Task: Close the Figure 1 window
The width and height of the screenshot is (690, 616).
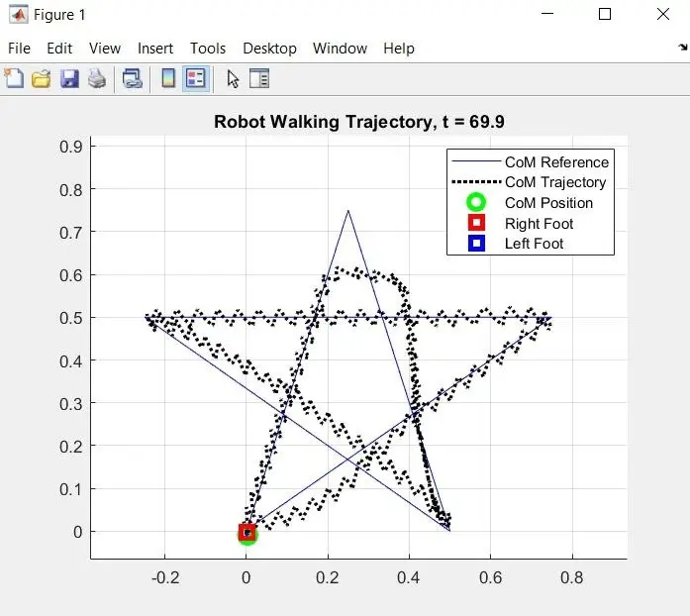Action: click(662, 14)
